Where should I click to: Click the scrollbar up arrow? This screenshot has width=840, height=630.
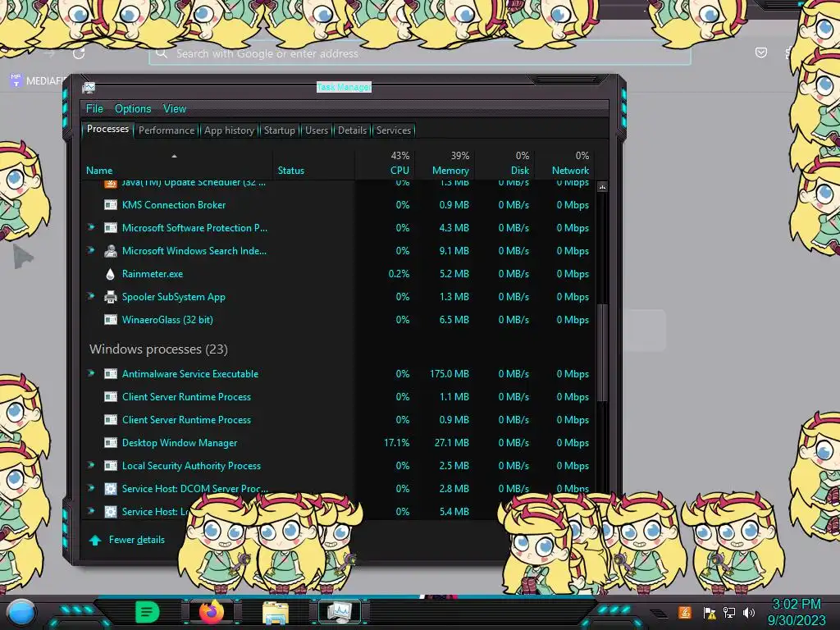click(x=602, y=187)
